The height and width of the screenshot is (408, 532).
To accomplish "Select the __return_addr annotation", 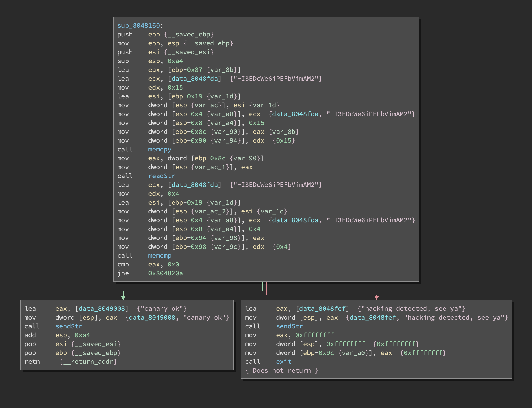I will tap(88, 362).
